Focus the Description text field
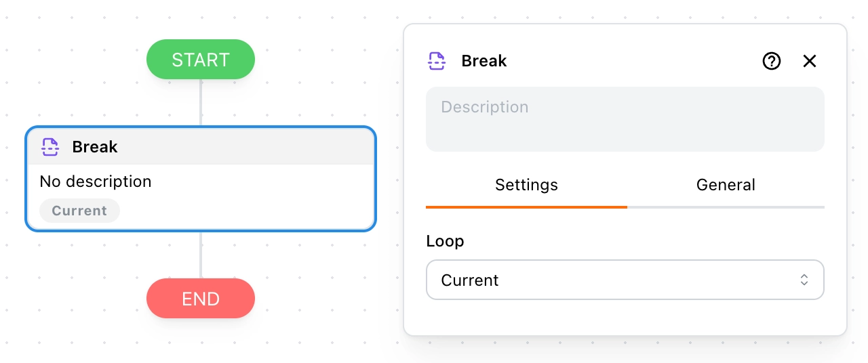 (625, 119)
